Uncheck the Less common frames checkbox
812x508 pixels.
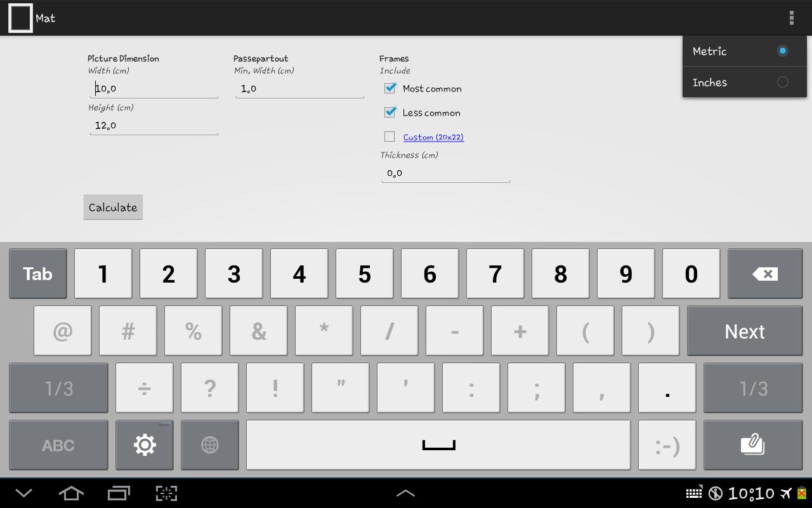[390, 112]
